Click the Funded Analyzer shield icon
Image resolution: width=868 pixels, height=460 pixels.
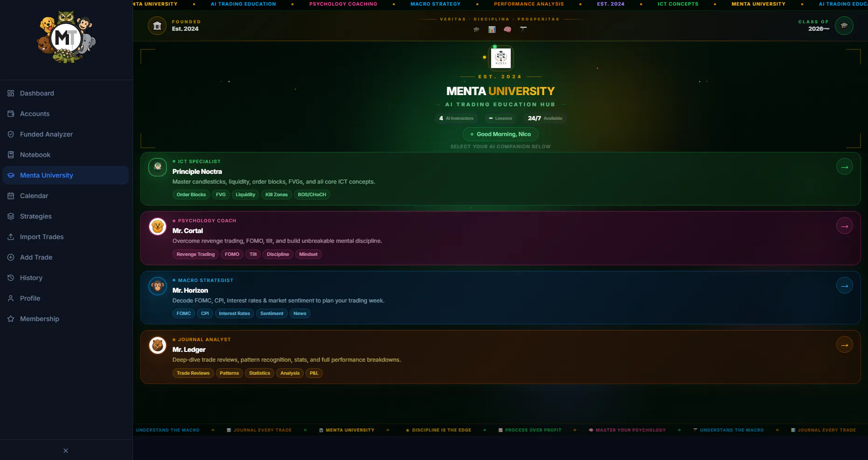pyautogui.click(x=11, y=134)
